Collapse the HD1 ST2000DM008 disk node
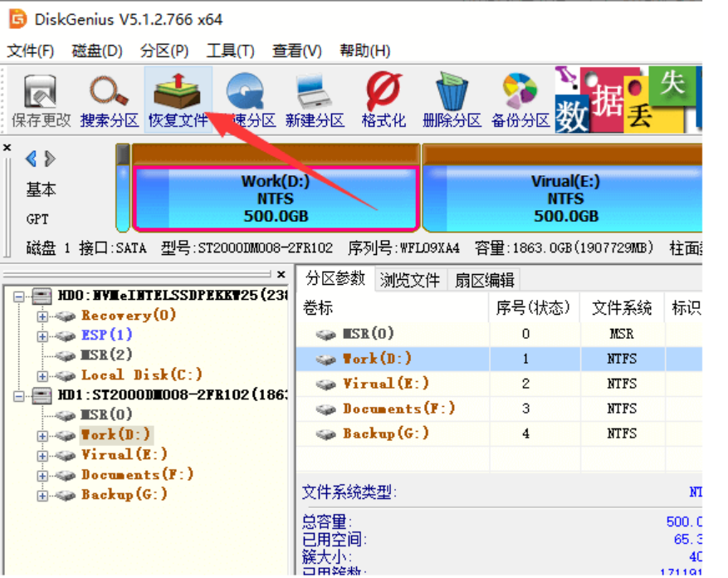 click(x=17, y=394)
